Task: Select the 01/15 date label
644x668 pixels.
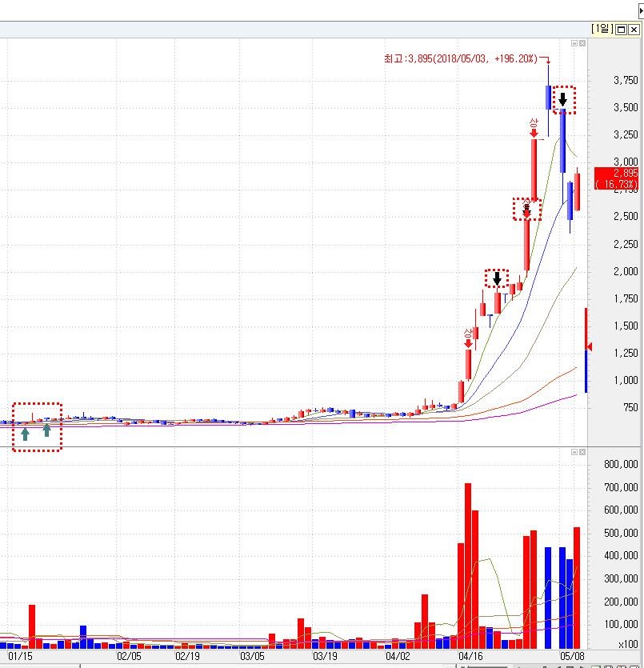Action: pyautogui.click(x=20, y=656)
